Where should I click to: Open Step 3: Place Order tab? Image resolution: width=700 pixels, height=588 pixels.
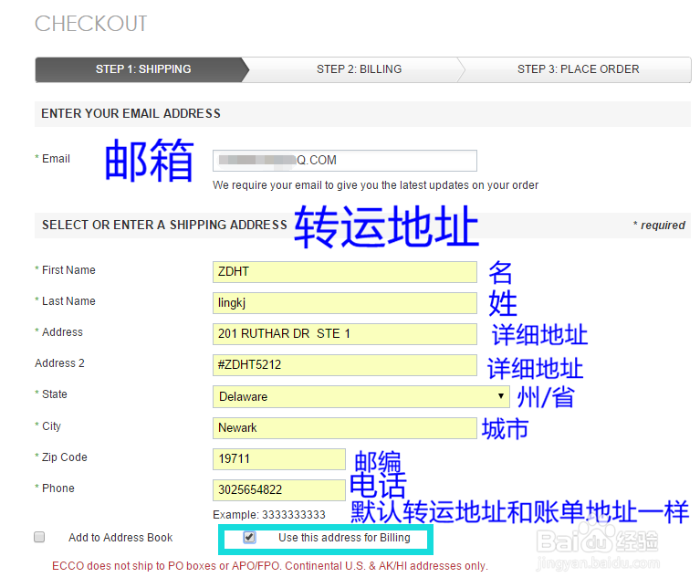tap(578, 69)
